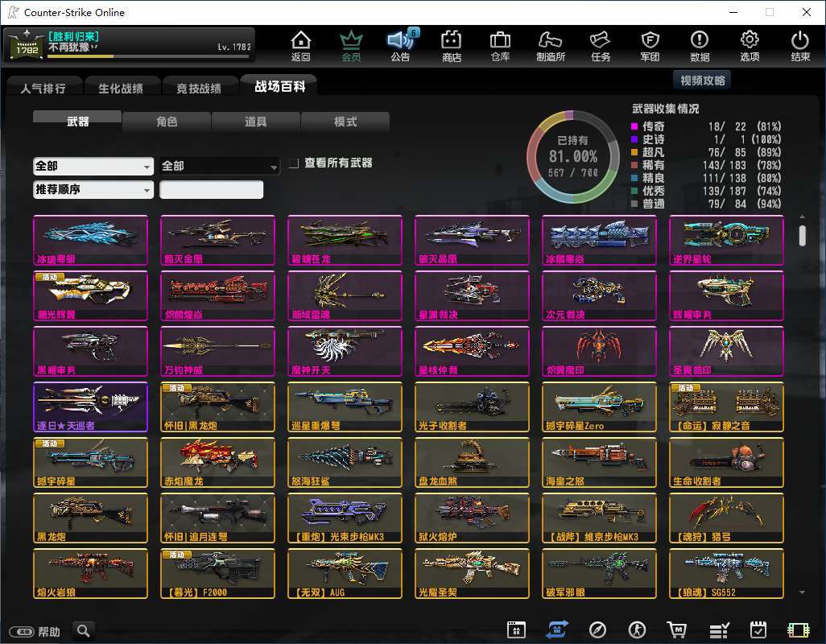The image size is (826, 644).
Task: Open the 魔神开天 weapon card
Action: [345, 351]
